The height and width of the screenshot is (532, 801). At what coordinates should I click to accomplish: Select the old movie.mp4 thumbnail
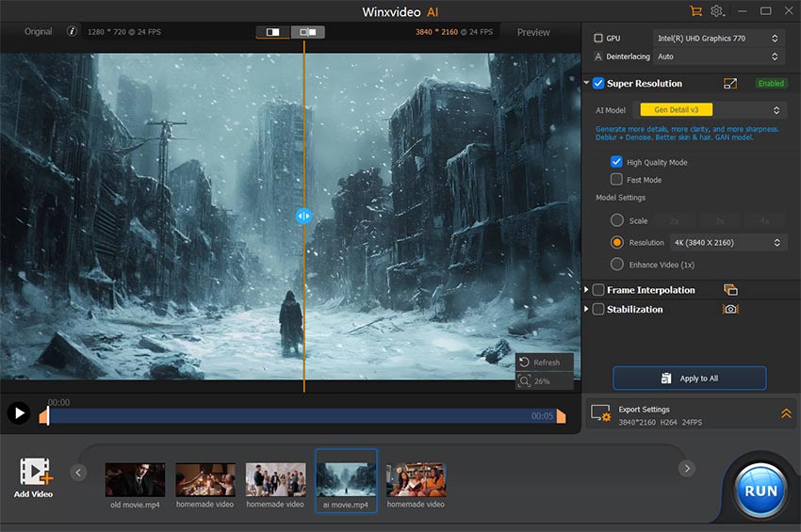(135, 479)
